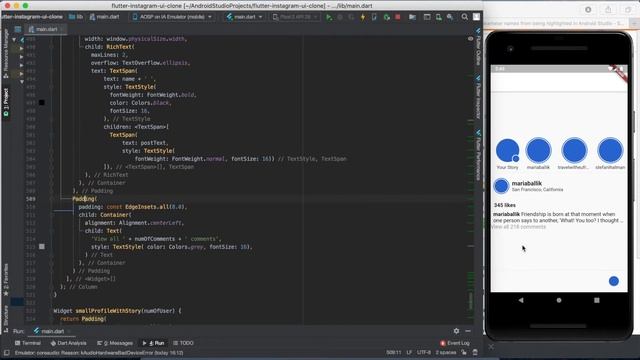Screen dimensions: 640x360
Task: Close the macOS Android Studio window red button
Action: pyautogui.click(x=7, y=6)
